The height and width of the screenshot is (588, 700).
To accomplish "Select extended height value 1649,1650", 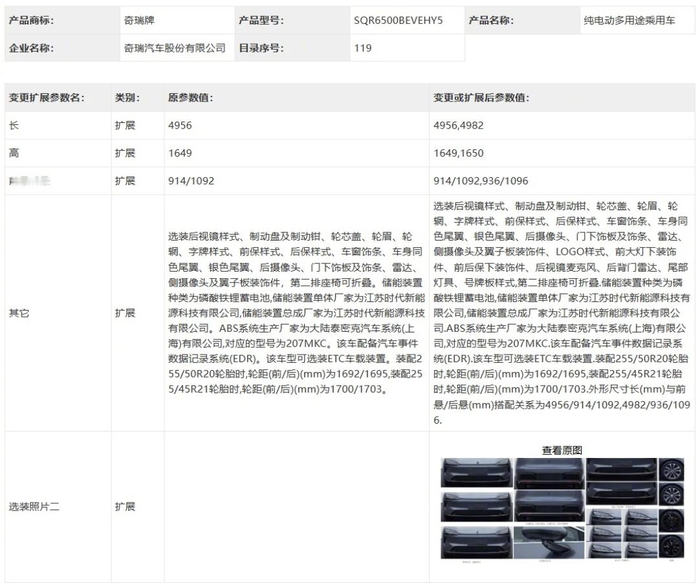I will (459, 153).
